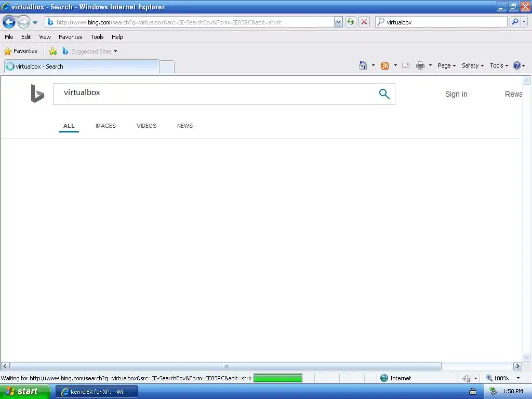The height and width of the screenshot is (399, 532).
Task: Focus the IE search box containing virtualbox
Action: (446, 22)
